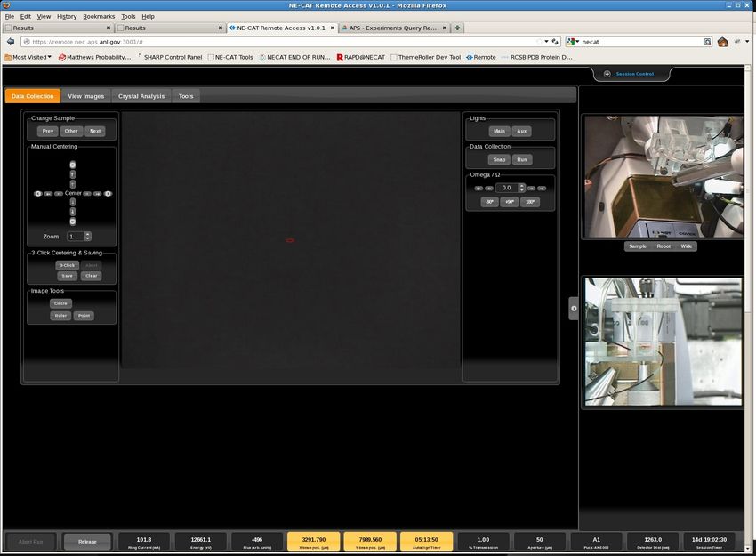This screenshot has height=556, width=756.
Task: Switch camera to Wide view
Action: [686, 246]
